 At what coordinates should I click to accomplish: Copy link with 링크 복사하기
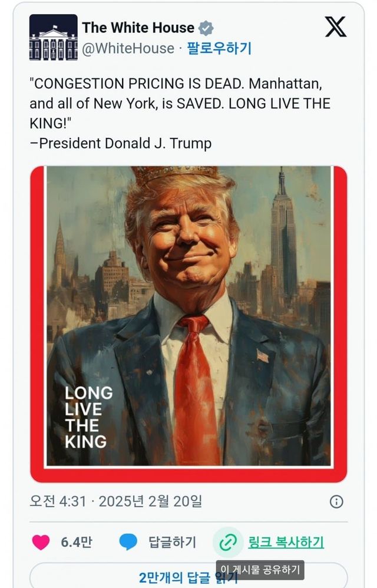tap(286, 542)
